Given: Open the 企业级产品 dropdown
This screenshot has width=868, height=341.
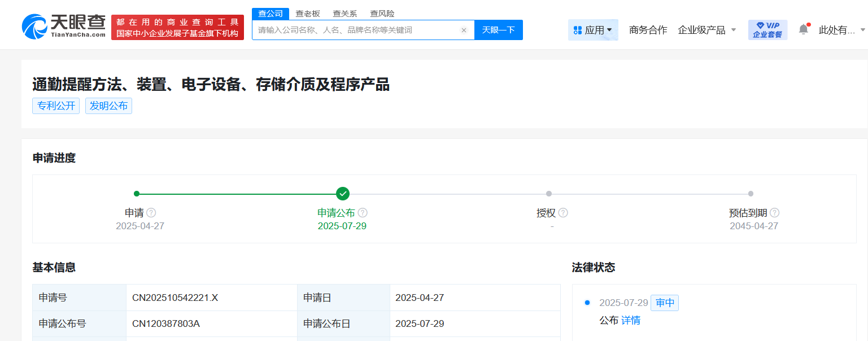Looking at the screenshot, I should [706, 29].
